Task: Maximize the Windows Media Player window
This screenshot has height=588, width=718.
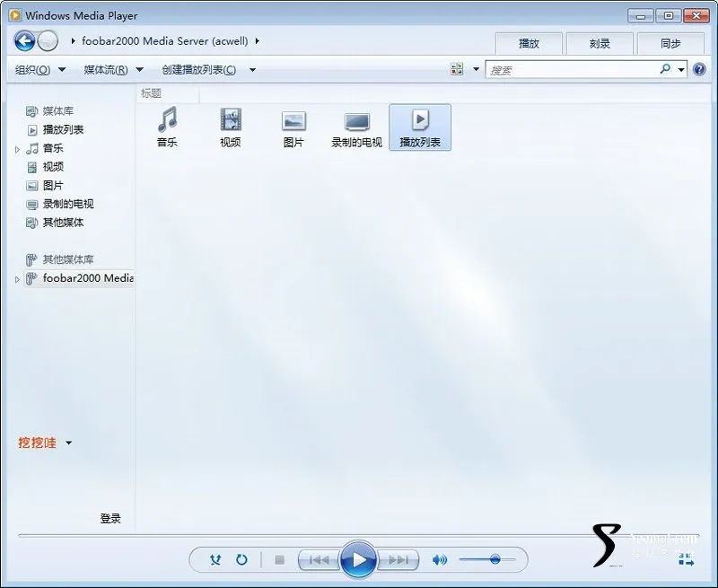Action: point(669,16)
